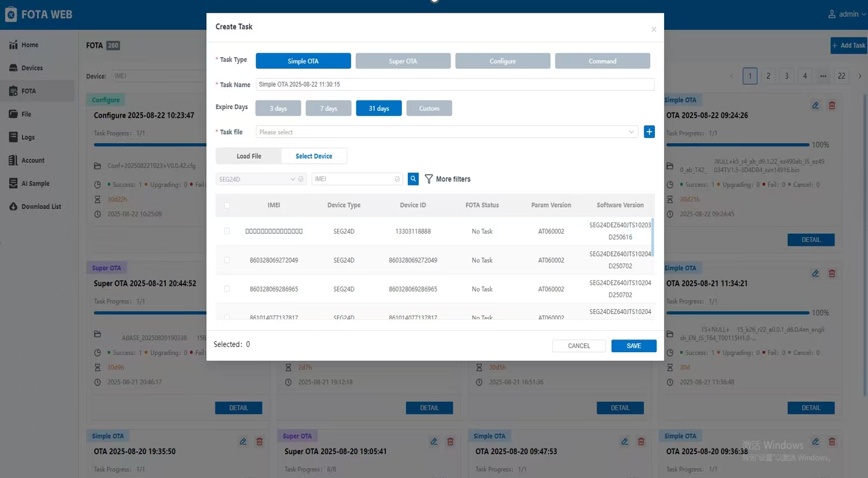Open AI Sample in the sidebar menu
The width and height of the screenshot is (868, 478).
coord(38,183)
